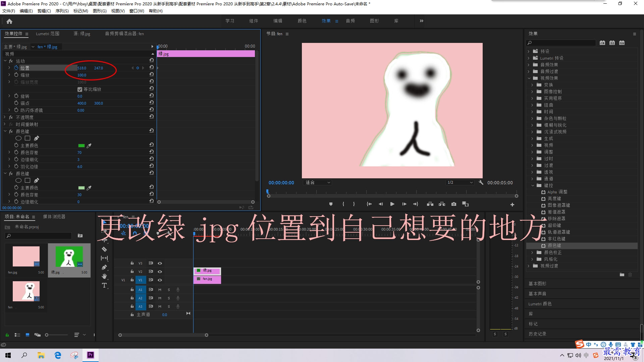Viewport: 644px width, 362px height.
Task: Toggle 等比缩放 checkbox
Action: pyautogui.click(x=80, y=89)
